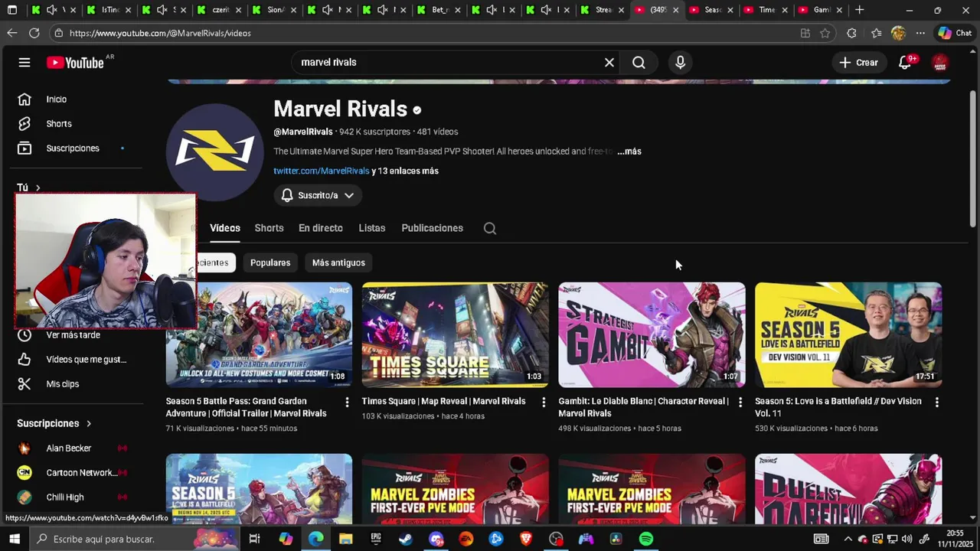Search within channel magnifier icon
The image size is (980, 551).
[490, 228]
